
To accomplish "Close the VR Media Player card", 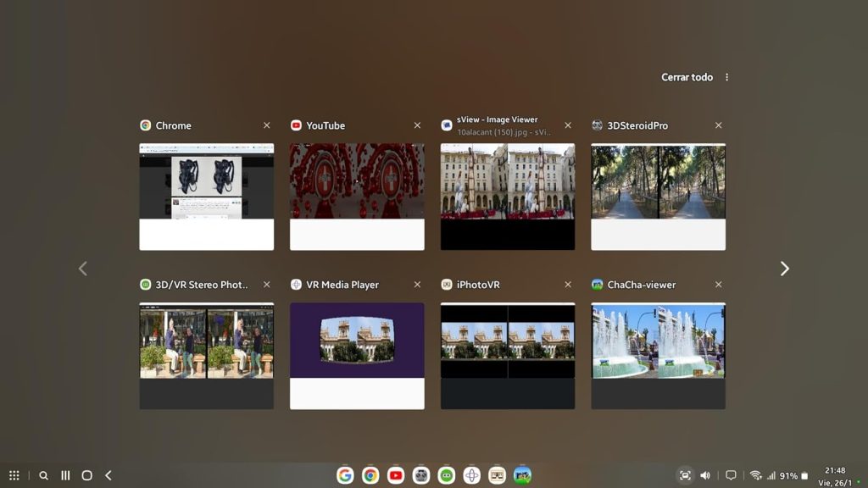I will [x=417, y=285].
